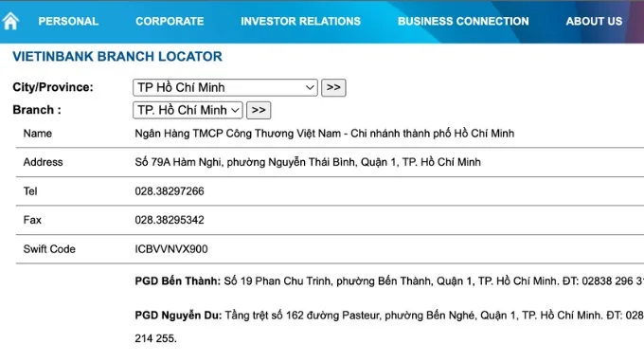The image size is (644, 362).
Task: Click the >> button beside City/Province dropdown
Action: [333, 87]
